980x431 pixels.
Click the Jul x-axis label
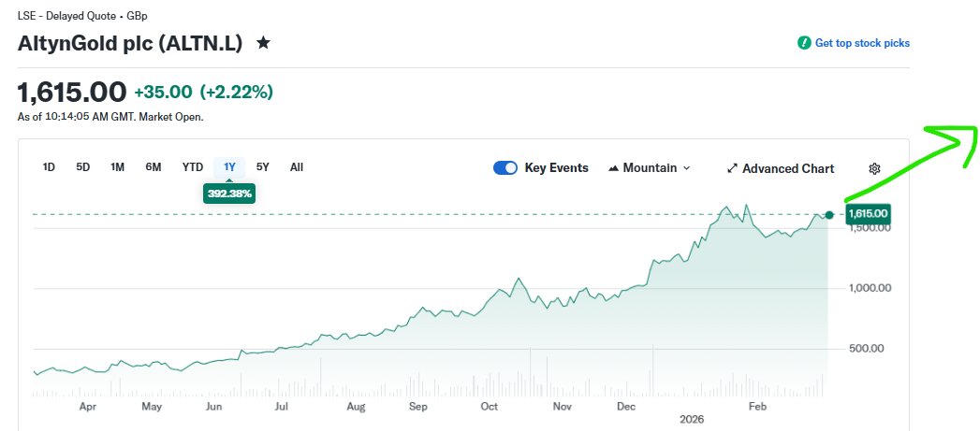(281, 407)
